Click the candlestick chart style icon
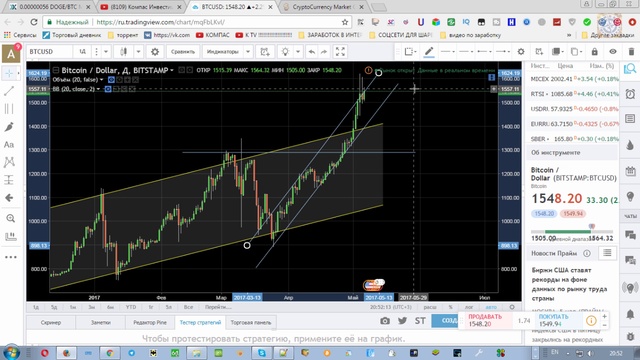 point(123,52)
